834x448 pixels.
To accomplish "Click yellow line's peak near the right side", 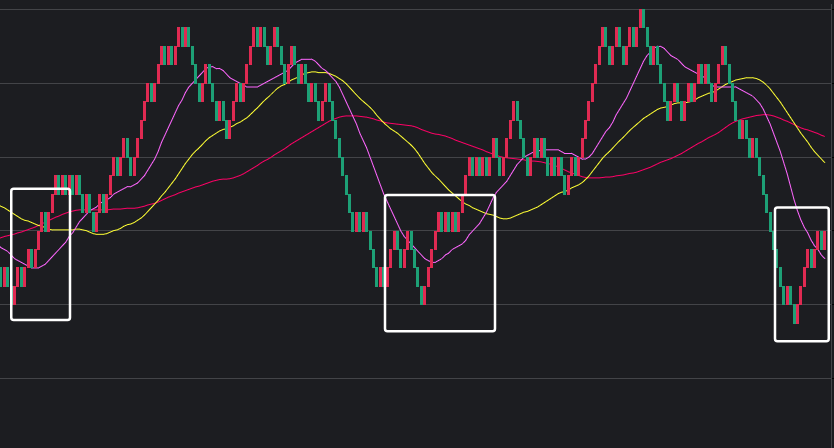I will (x=752, y=77).
